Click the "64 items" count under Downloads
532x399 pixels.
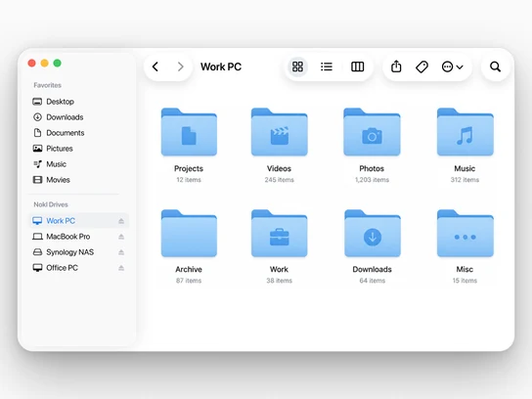tap(373, 281)
